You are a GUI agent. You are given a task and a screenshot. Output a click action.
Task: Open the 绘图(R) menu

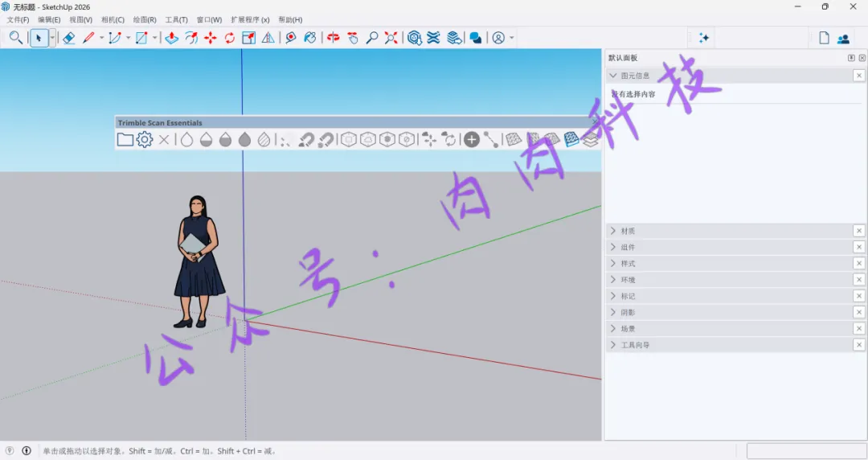[x=145, y=19]
